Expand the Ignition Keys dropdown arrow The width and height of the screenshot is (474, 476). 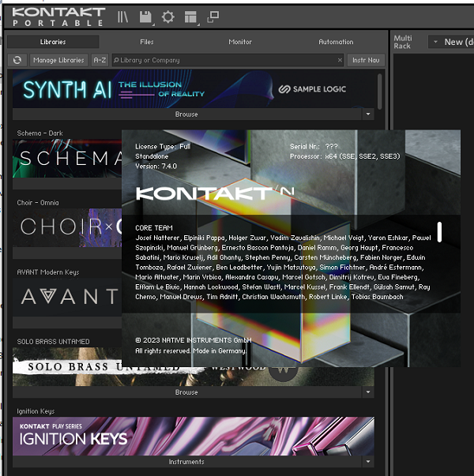(x=368, y=462)
